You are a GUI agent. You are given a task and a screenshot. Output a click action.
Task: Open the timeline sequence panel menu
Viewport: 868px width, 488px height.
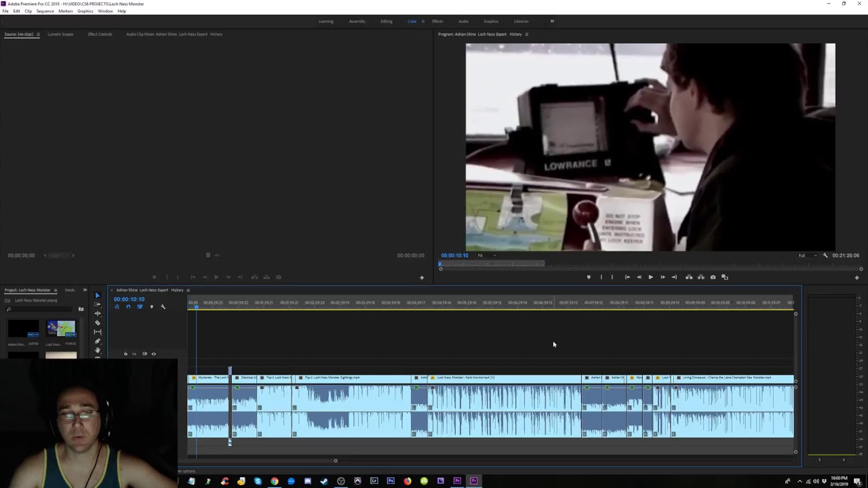pos(189,290)
